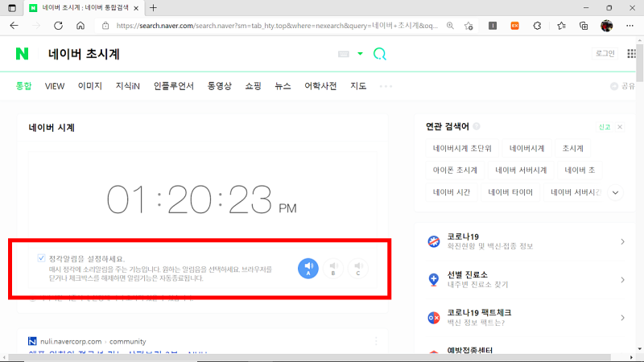
Task: Open the favorites list icon
Action: point(561,26)
